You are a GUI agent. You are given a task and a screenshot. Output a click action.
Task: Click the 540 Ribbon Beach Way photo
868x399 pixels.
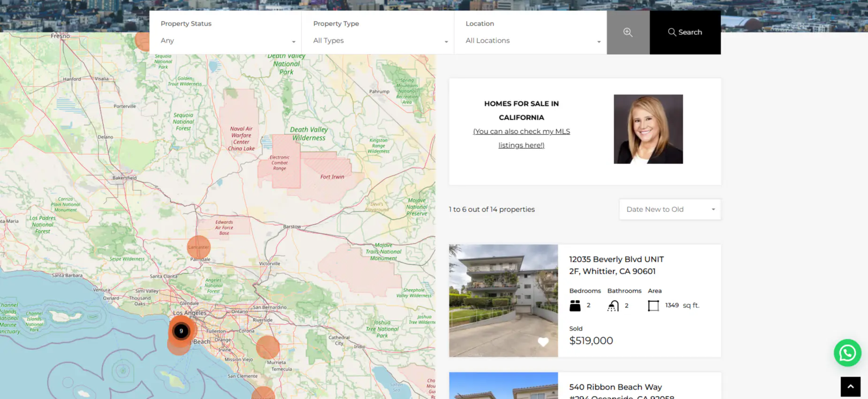tap(503, 386)
